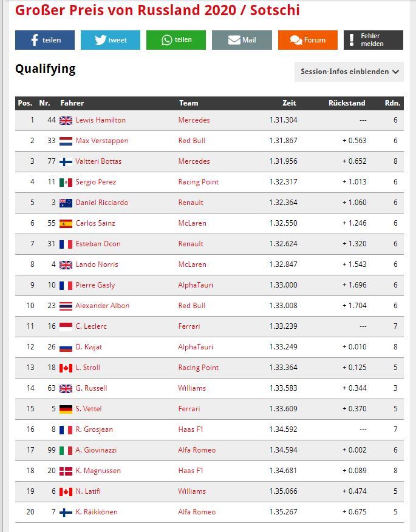Click the Finnish flag beside K. Räikkönen
Screen dimensions: 416x532
(x=66, y=513)
